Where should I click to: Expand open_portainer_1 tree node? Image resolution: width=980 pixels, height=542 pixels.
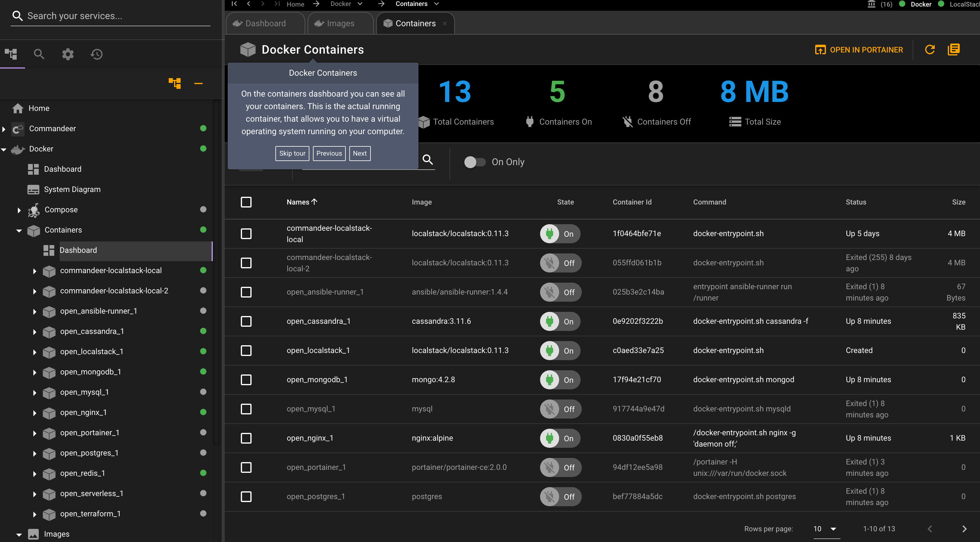[35, 433]
